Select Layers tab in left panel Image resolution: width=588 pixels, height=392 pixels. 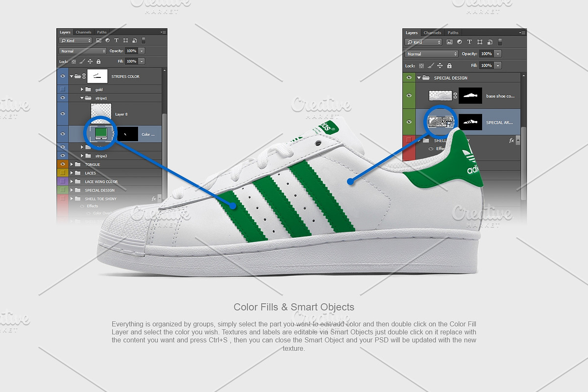(x=65, y=32)
